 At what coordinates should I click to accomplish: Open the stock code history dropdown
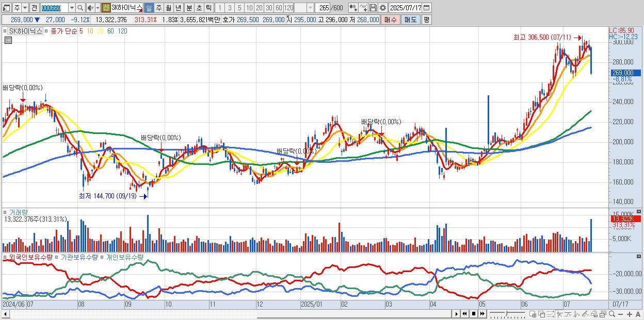point(72,8)
